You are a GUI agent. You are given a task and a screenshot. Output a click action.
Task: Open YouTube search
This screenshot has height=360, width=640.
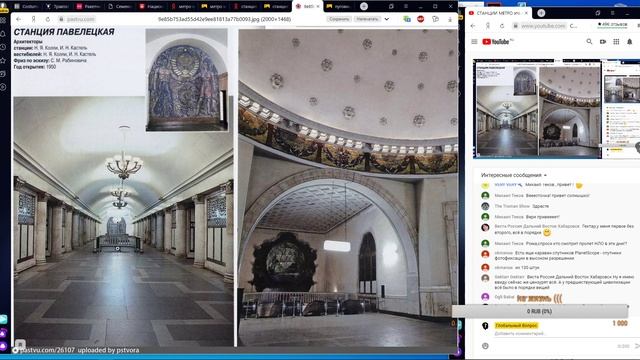point(589,42)
